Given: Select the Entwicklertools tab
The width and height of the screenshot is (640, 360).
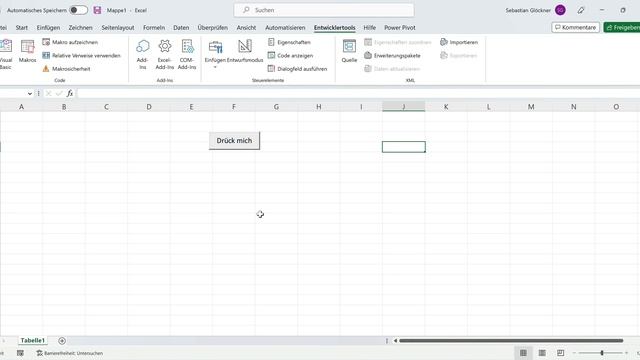Looking at the screenshot, I should coord(335,28).
